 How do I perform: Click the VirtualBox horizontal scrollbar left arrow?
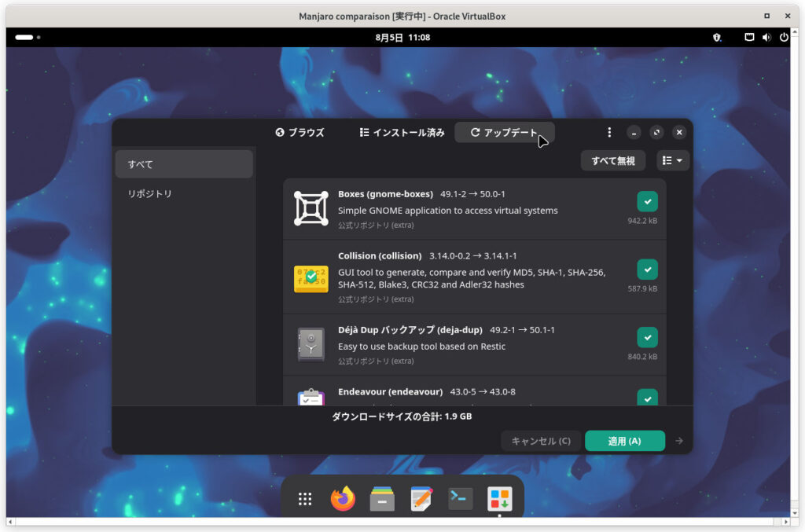click(10, 522)
